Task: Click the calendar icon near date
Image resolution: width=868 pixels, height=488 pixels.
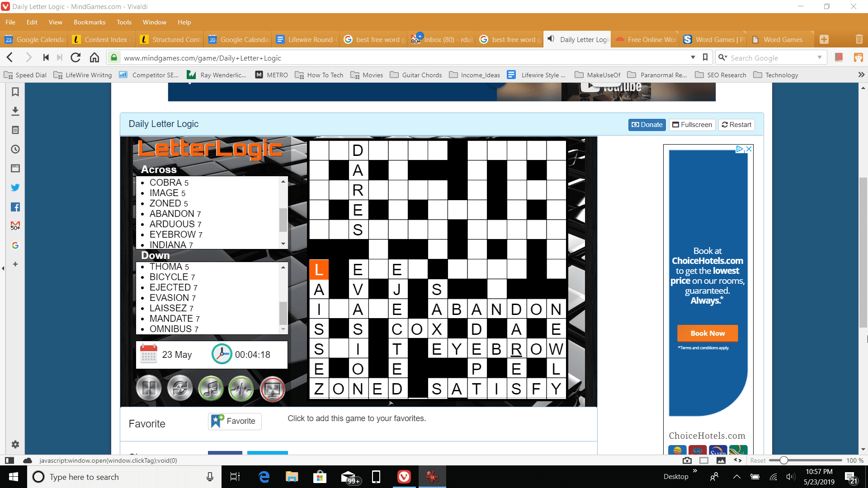Action: tap(147, 354)
